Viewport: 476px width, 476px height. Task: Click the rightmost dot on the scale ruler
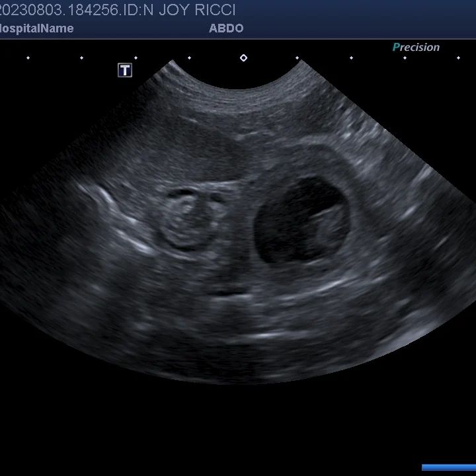(458, 58)
